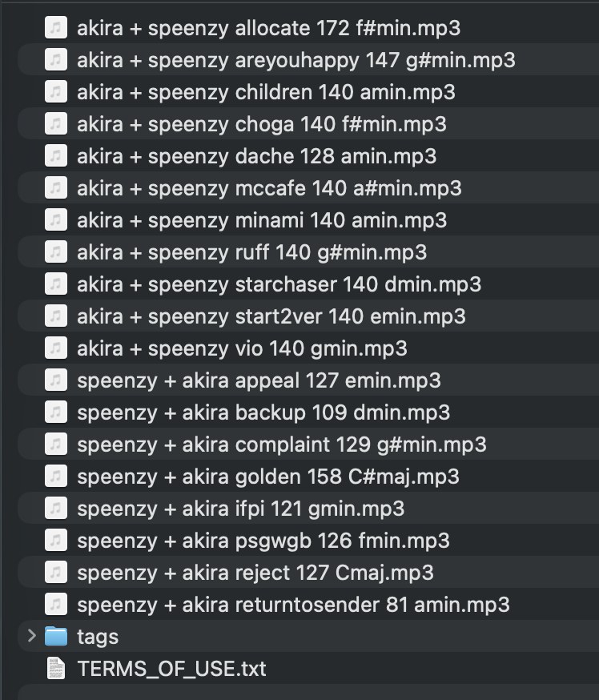
Task: Click 'speenzy + akira golden 158 C#maj.mp3' file name
Action: tap(268, 477)
